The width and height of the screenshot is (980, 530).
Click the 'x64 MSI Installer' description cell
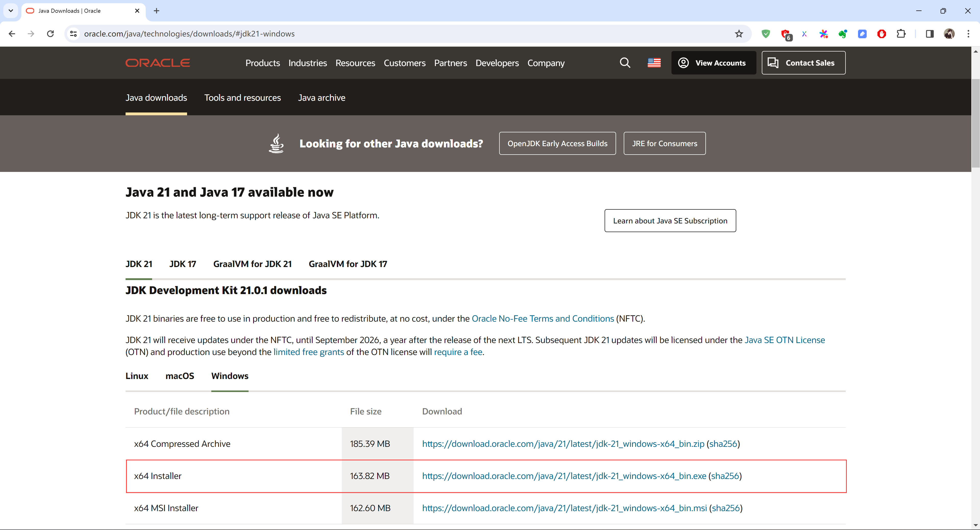tap(234, 508)
